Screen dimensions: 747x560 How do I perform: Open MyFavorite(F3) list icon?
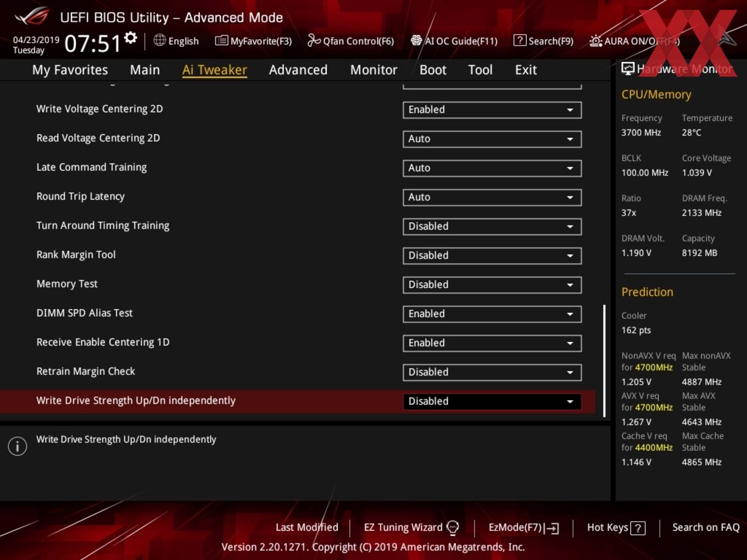pyautogui.click(x=221, y=41)
